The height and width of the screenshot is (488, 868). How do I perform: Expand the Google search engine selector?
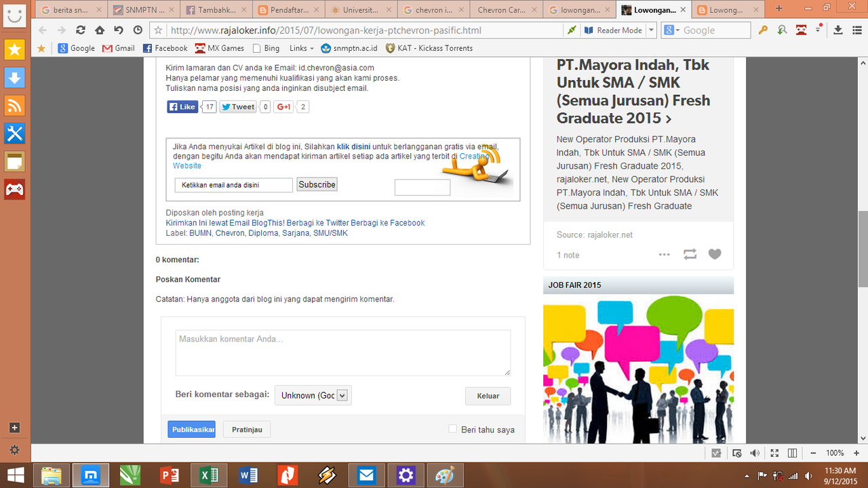(x=672, y=30)
